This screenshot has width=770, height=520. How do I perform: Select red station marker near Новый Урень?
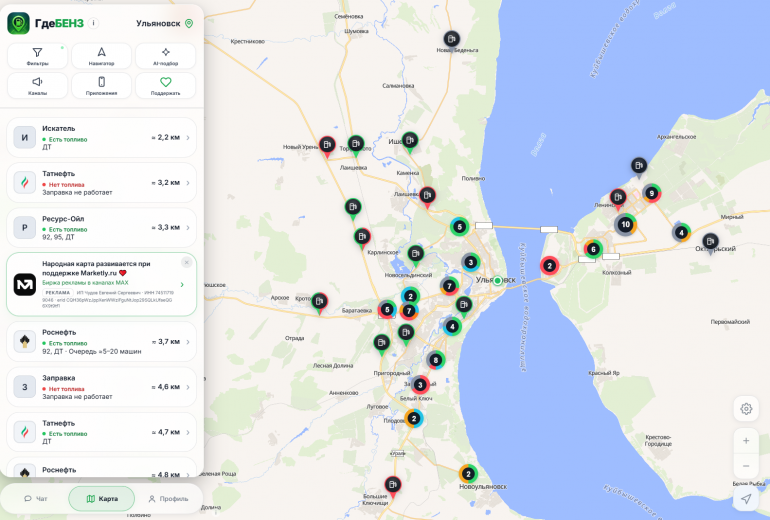pyautogui.click(x=327, y=146)
